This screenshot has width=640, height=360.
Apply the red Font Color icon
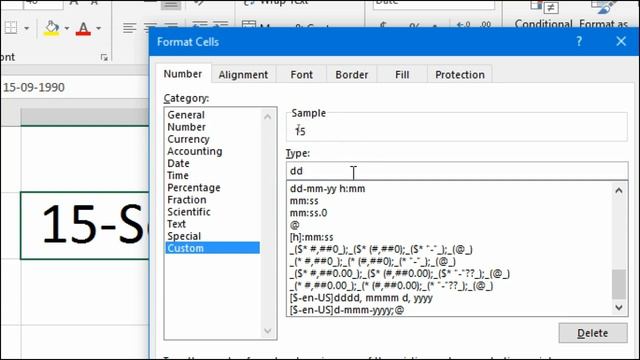tap(83, 29)
